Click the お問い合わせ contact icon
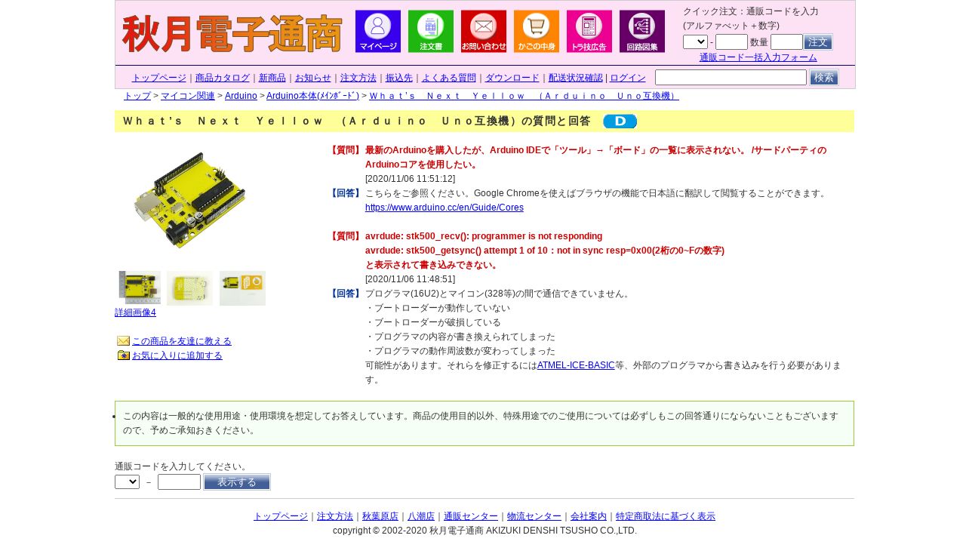The image size is (969, 560). click(x=484, y=31)
